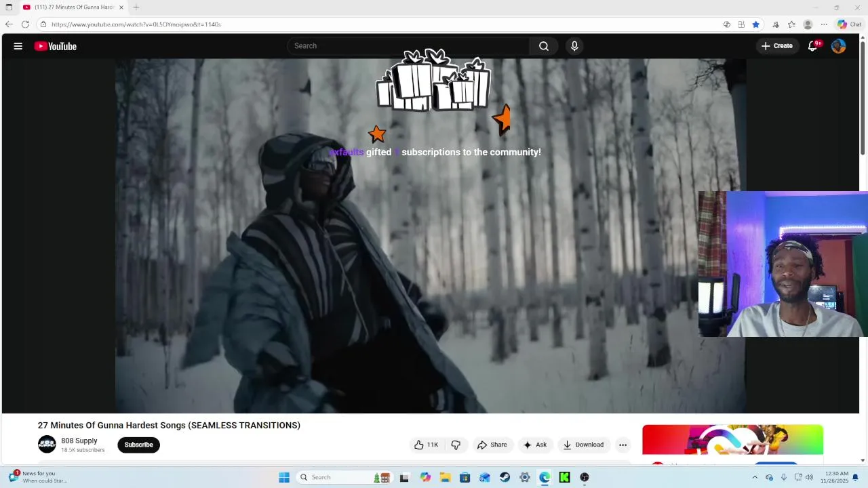Focus the YouTube search field
This screenshot has height=488, width=868.
[x=409, y=46]
